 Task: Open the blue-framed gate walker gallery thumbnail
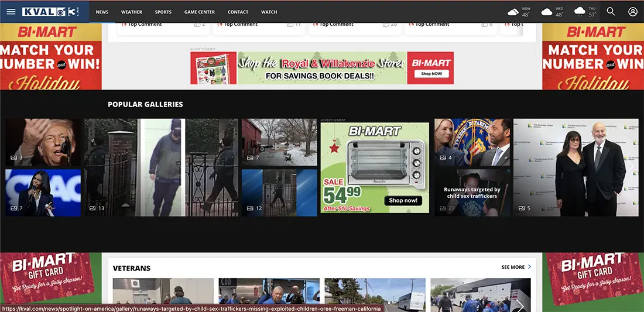point(279,193)
